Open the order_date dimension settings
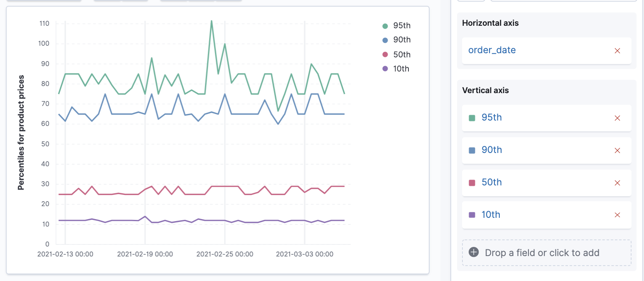Image resolution: width=644 pixels, height=281 pixels. point(492,50)
